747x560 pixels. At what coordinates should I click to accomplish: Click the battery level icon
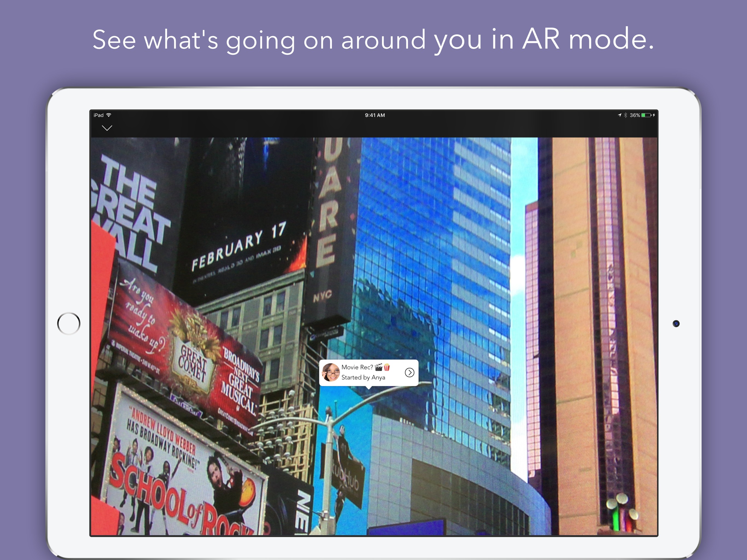[x=646, y=115]
